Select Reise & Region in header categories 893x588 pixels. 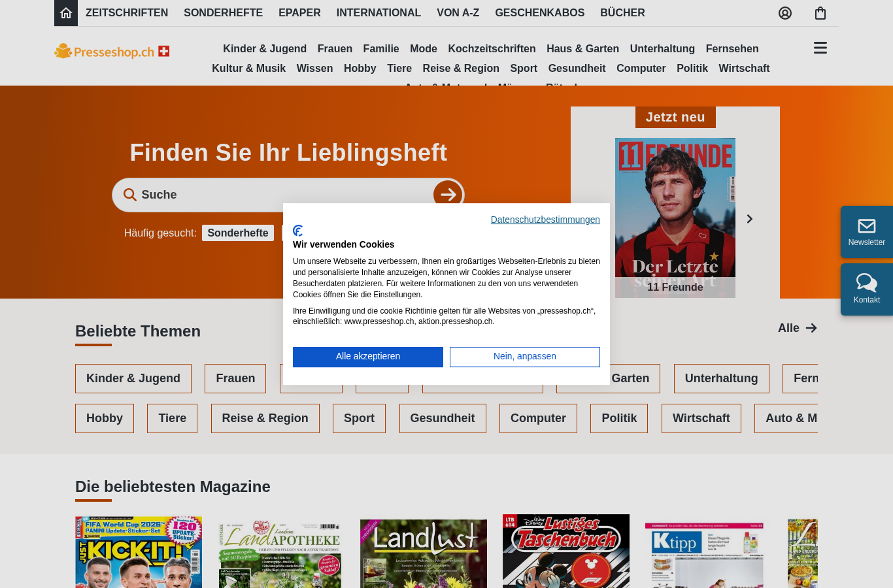[461, 69]
